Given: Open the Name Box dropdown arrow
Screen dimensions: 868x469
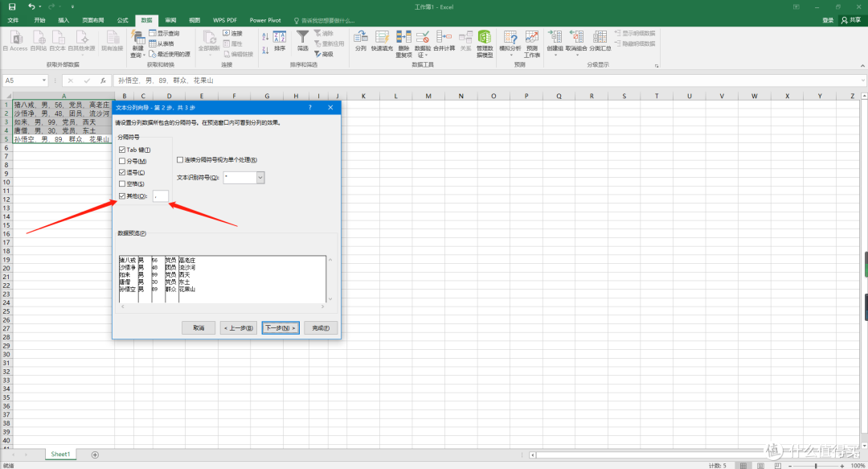Looking at the screenshot, I should click(43, 80).
